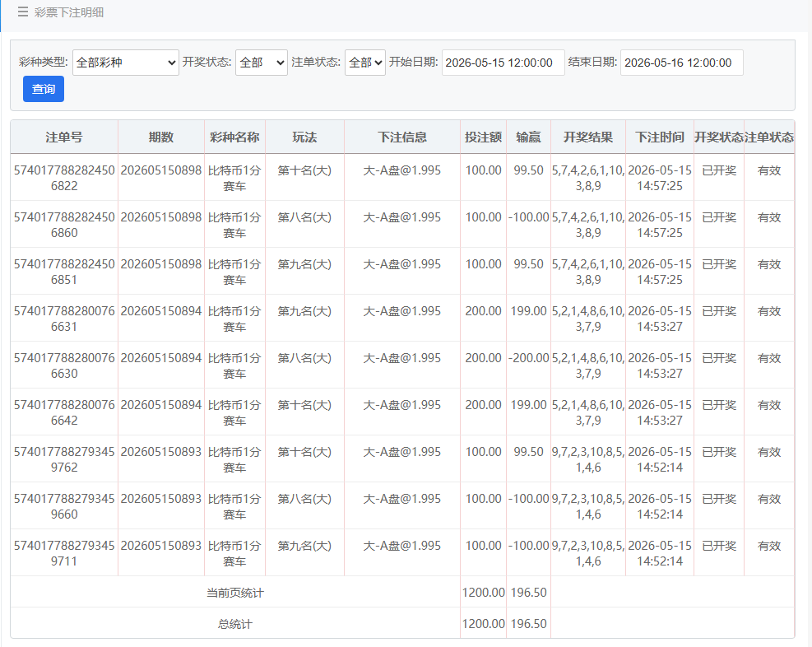Click 200.00 bet in order 6630 row

pyautogui.click(x=483, y=358)
